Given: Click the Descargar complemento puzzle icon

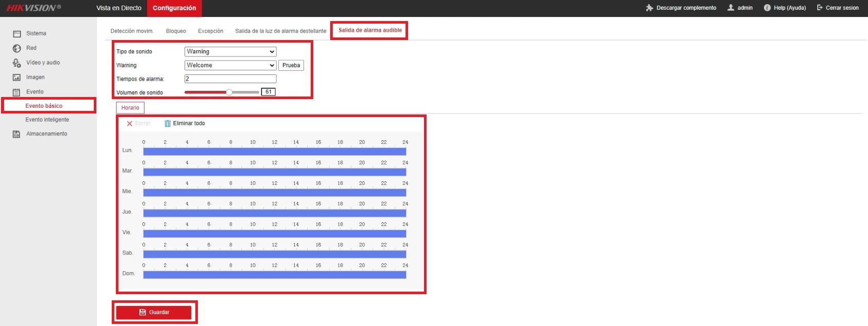Looking at the screenshot, I should click(x=650, y=8).
